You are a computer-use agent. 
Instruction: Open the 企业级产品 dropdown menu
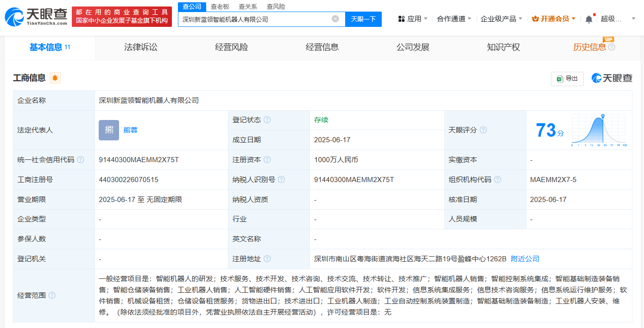501,19
